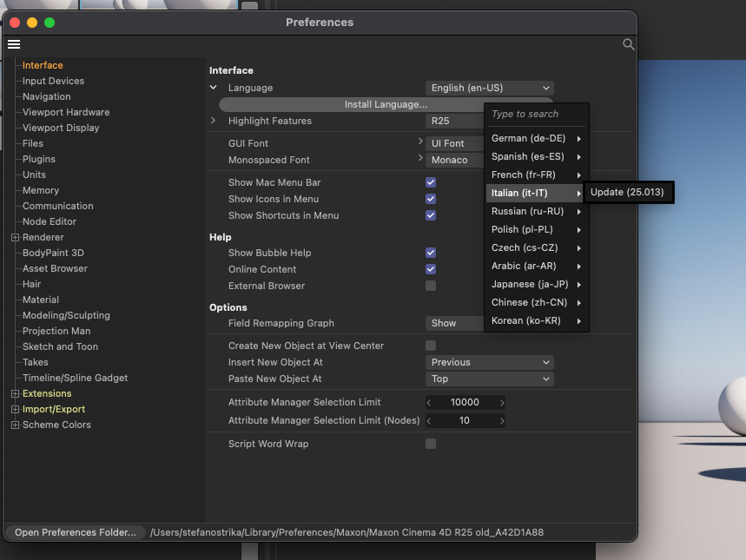The height and width of the screenshot is (560, 746).
Task: Click the Type to search field
Action: (537, 115)
